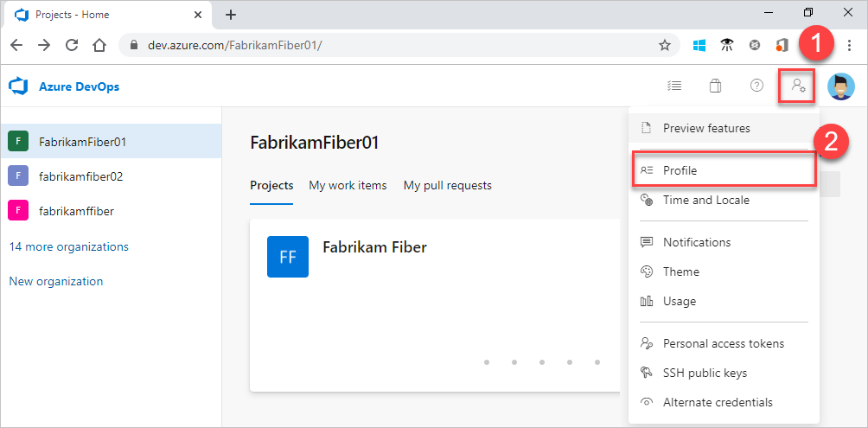Image resolution: width=868 pixels, height=428 pixels.
Task: Select fabrikamfiber02 organization in sidebar
Action: click(x=80, y=176)
